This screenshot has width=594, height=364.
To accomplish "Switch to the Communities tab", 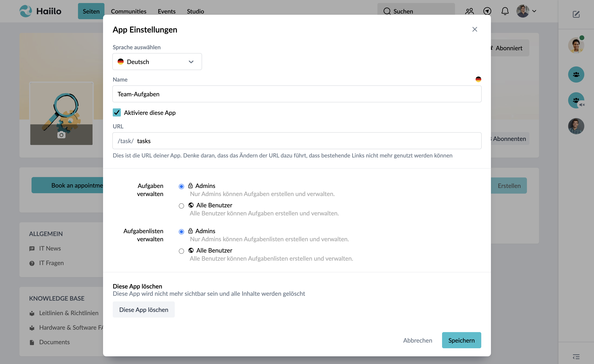I will [x=128, y=11].
